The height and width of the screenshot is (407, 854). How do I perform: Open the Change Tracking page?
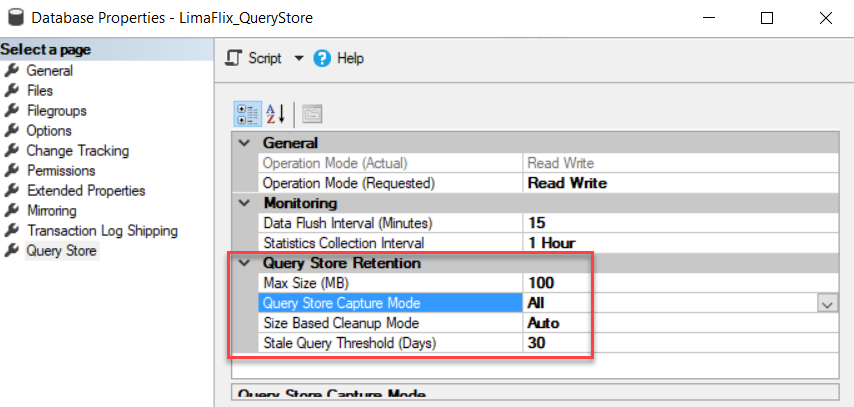(x=77, y=151)
